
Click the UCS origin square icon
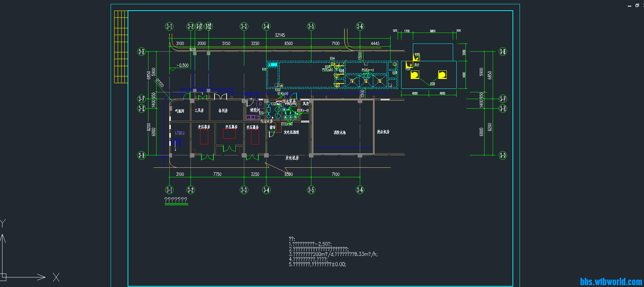coord(3,276)
